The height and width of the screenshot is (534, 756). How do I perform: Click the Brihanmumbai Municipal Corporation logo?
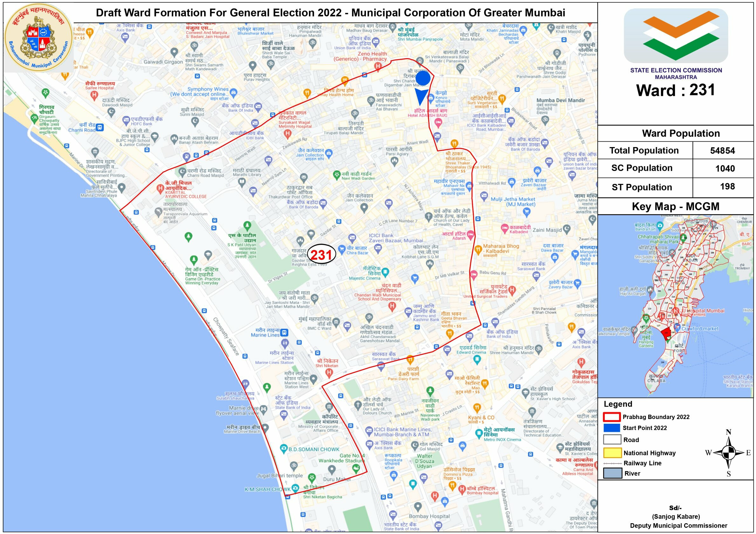coord(38,37)
